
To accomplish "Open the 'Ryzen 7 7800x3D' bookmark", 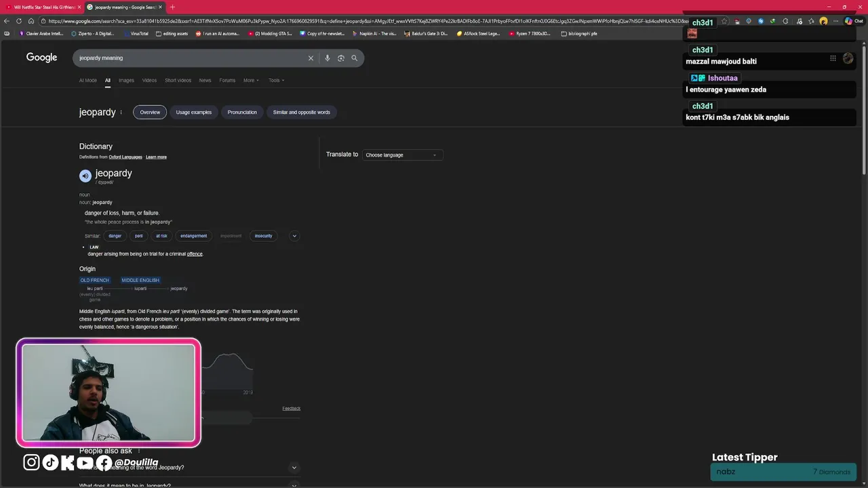I will (530, 33).
